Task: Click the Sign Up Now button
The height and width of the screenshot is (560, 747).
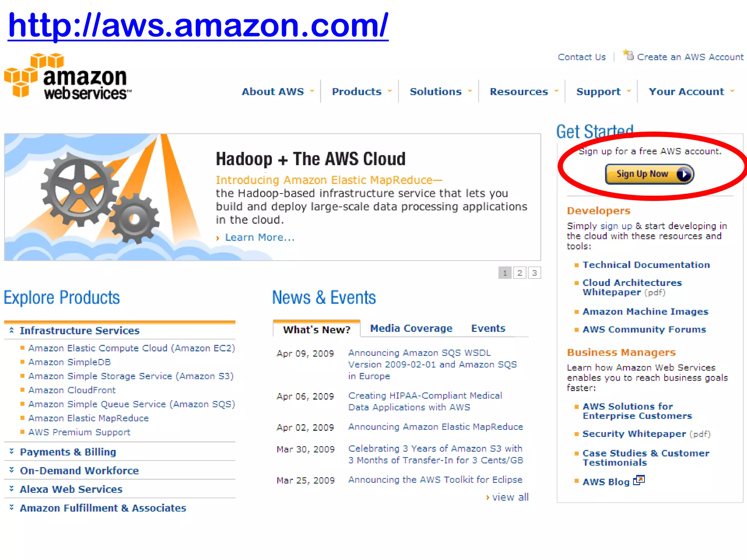Action: click(x=649, y=174)
